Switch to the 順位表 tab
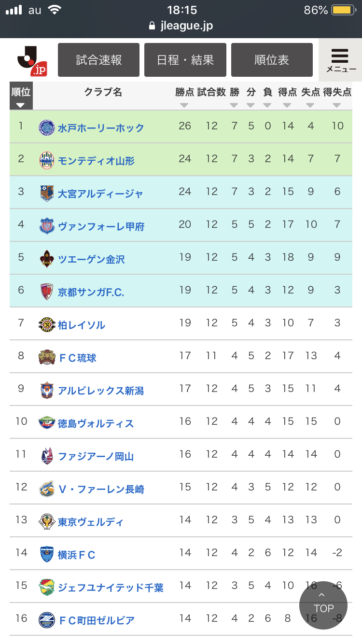The width and height of the screenshot is (362, 644). point(272,60)
